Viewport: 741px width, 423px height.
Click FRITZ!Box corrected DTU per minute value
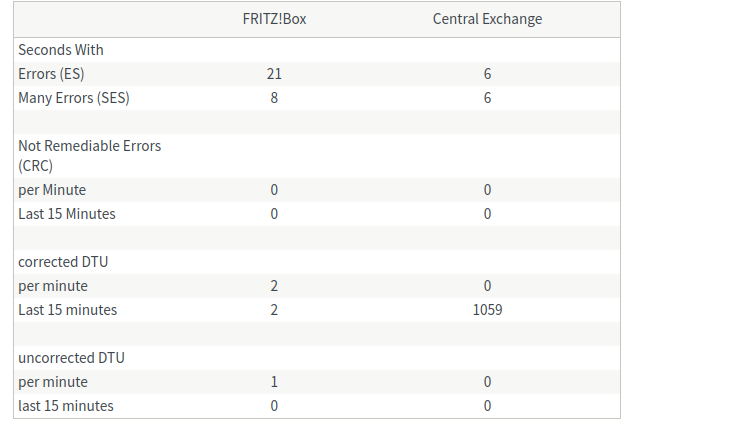[274, 286]
